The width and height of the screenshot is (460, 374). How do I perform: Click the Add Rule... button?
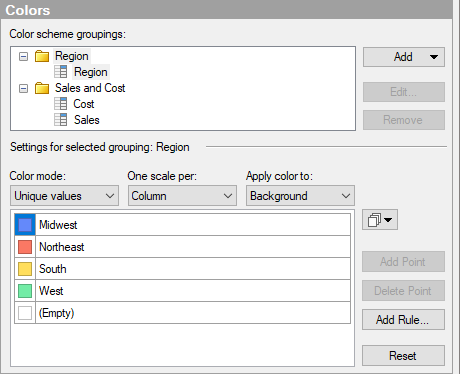tap(403, 320)
